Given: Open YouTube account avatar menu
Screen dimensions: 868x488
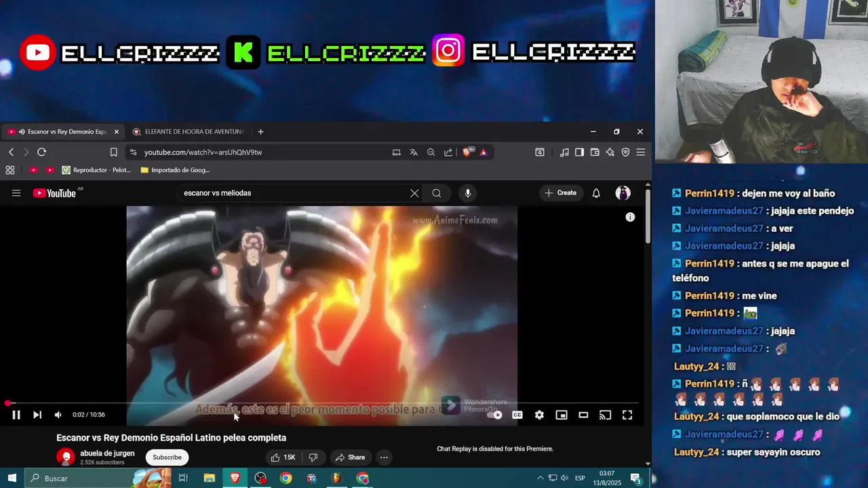Looking at the screenshot, I should tap(623, 193).
